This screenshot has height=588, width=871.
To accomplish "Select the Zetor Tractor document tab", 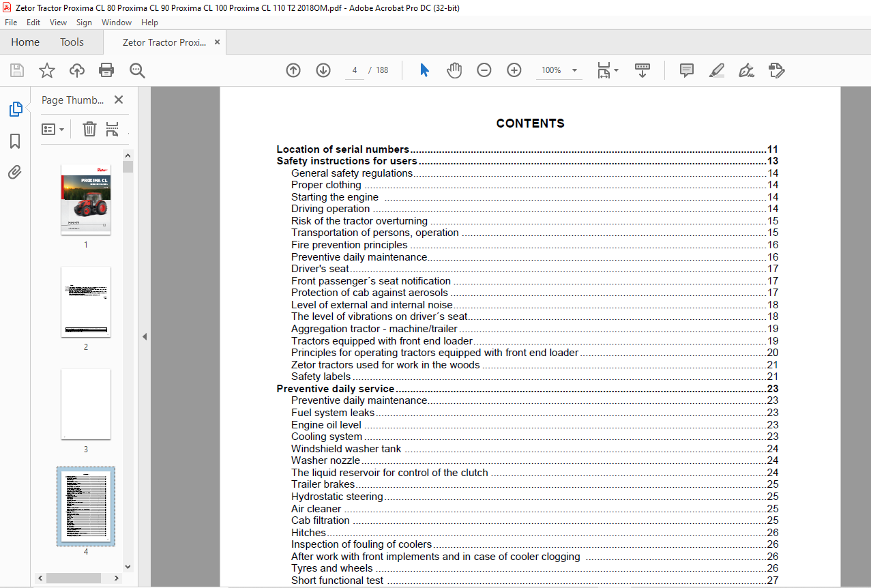I will point(164,42).
